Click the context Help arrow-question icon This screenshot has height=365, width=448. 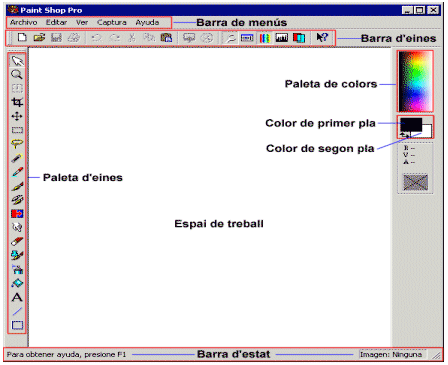point(322,37)
